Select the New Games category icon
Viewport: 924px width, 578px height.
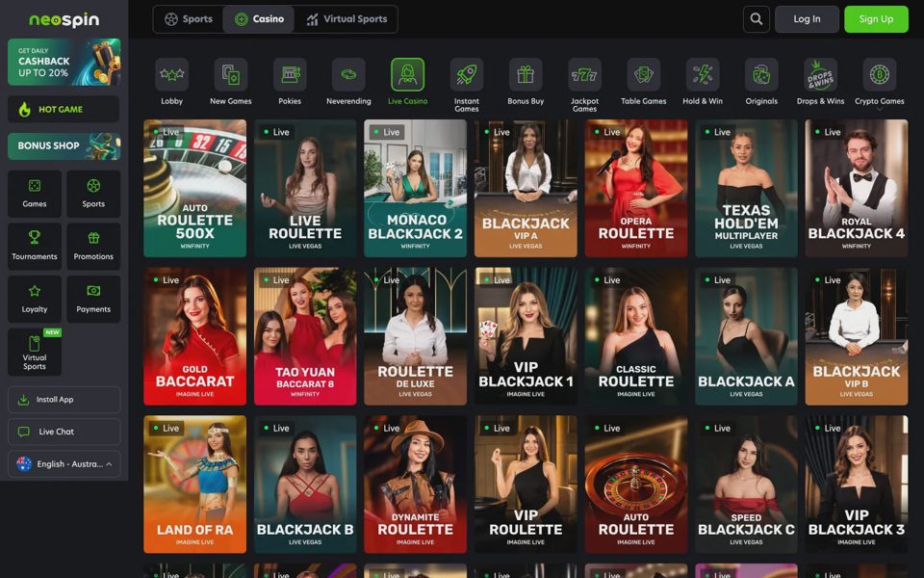(x=230, y=74)
